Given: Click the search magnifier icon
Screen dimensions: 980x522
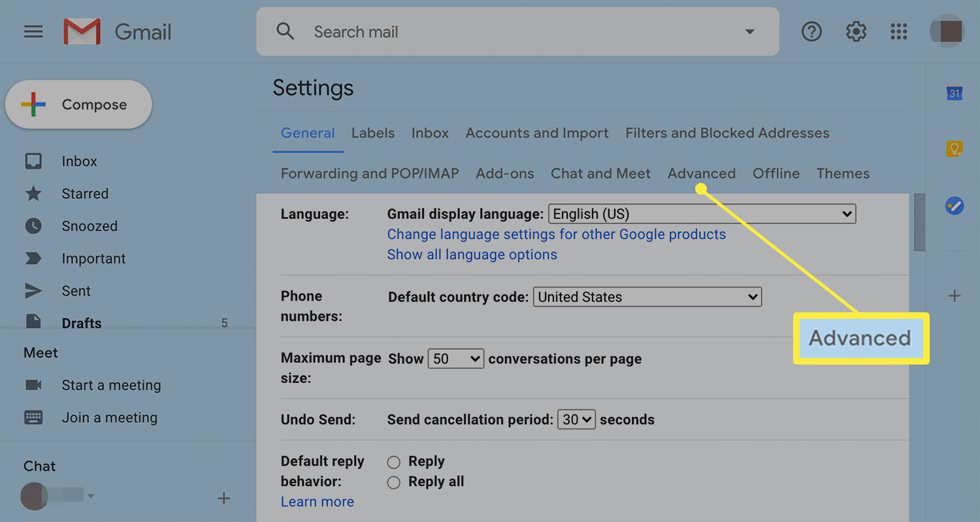Looking at the screenshot, I should pyautogui.click(x=286, y=31).
